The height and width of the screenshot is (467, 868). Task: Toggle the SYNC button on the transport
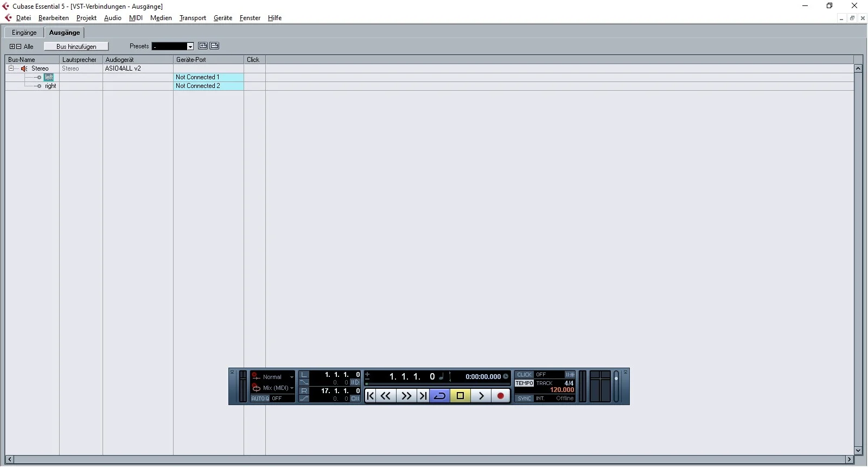point(525,399)
